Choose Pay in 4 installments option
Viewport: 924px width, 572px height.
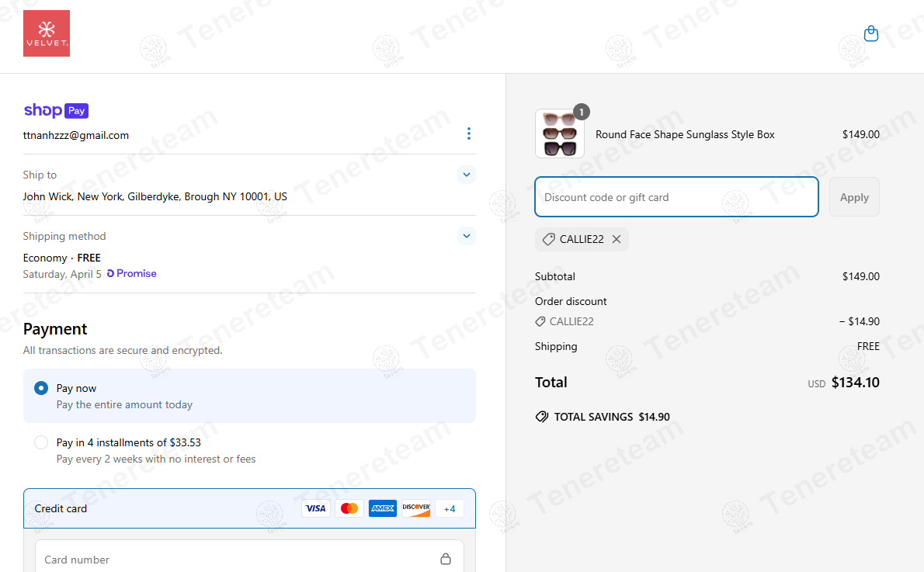click(x=41, y=442)
